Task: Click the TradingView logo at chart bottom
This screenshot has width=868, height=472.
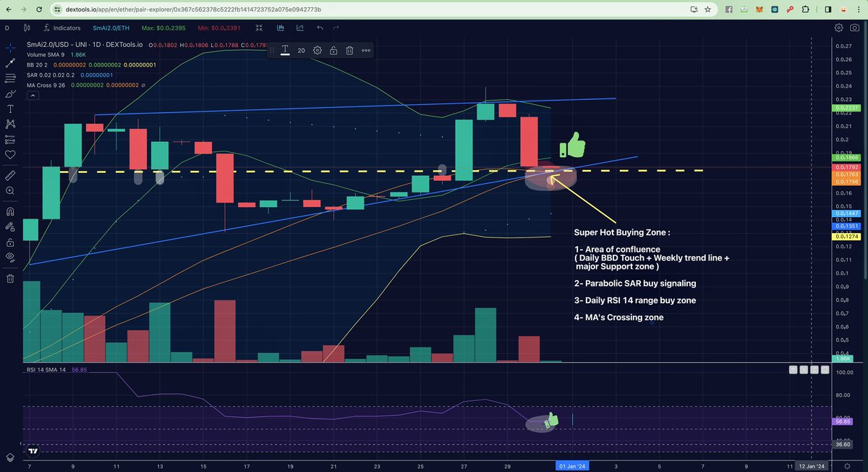Action: (33, 451)
